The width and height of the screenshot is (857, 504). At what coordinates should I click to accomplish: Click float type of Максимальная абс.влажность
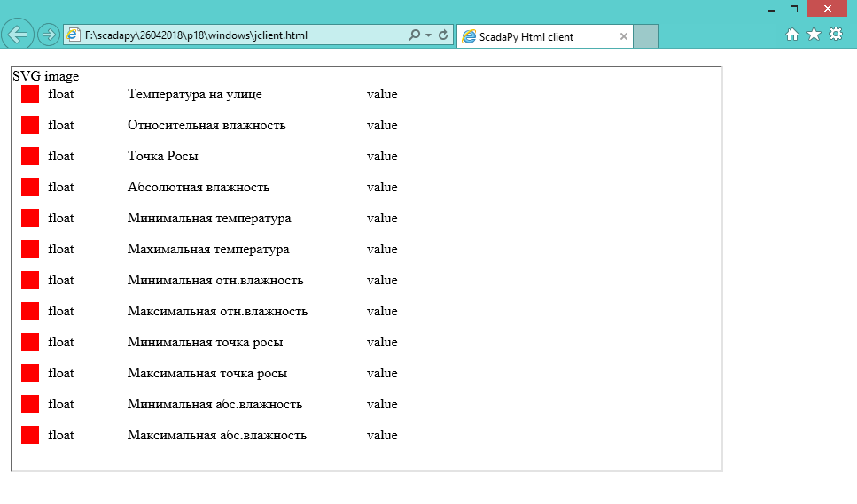click(x=60, y=435)
